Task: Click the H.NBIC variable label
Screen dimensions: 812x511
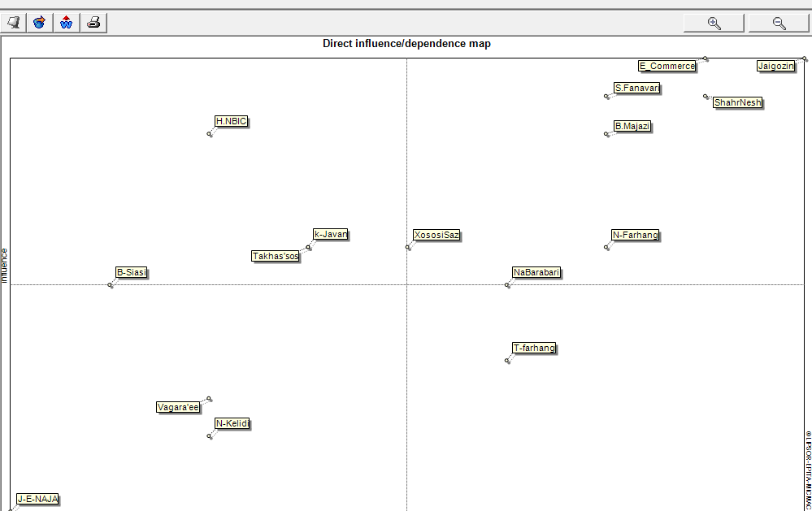Action: click(x=231, y=121)
